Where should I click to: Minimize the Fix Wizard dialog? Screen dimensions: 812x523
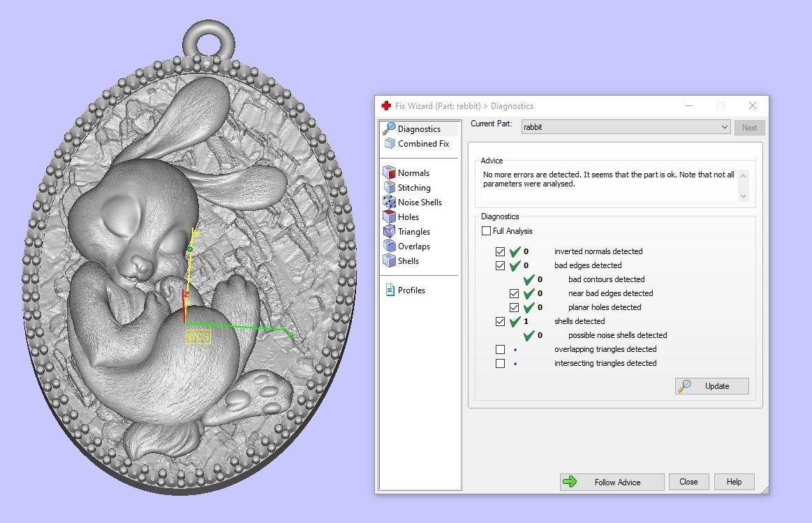(688, 105)
